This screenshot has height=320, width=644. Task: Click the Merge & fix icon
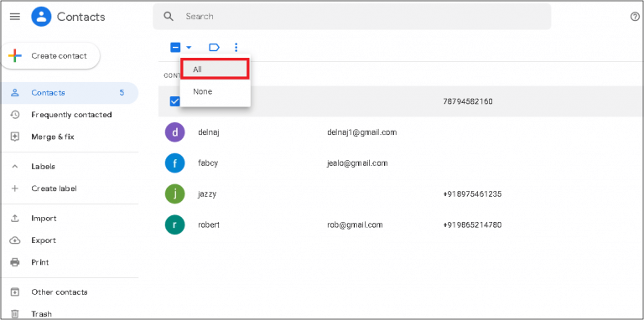[15, 137]
